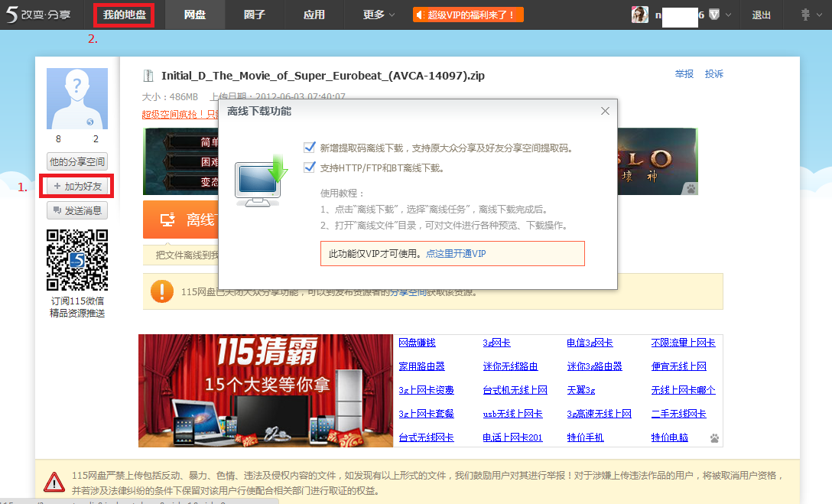The image size is (832, 504).
Task: Click the 超级空间疯抢 promo link
Action: tap(180, 114)
